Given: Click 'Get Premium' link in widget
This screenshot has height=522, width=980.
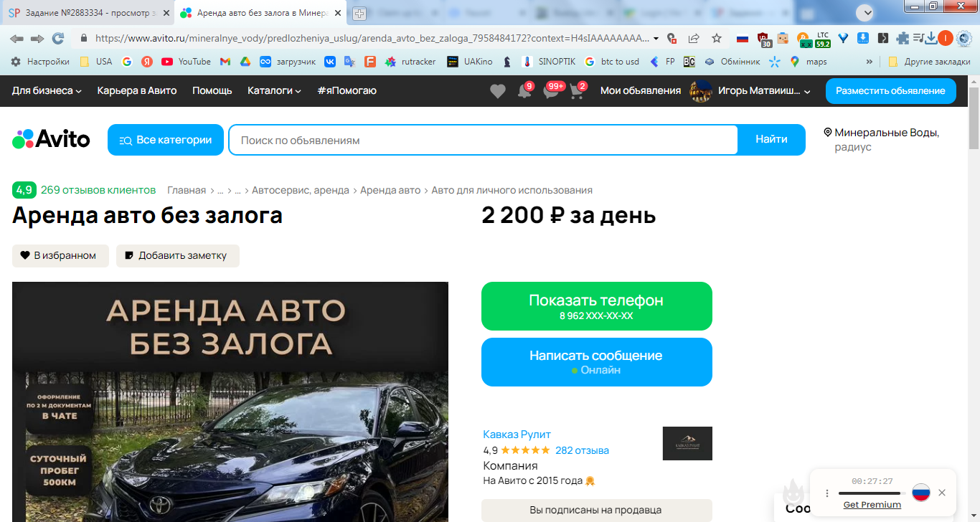Looking at the screenshot, I should coord(872,505).
